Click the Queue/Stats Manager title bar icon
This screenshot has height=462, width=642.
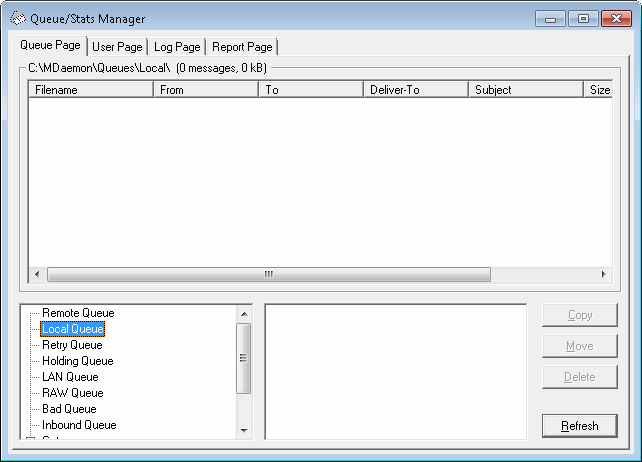click(17, 17)
